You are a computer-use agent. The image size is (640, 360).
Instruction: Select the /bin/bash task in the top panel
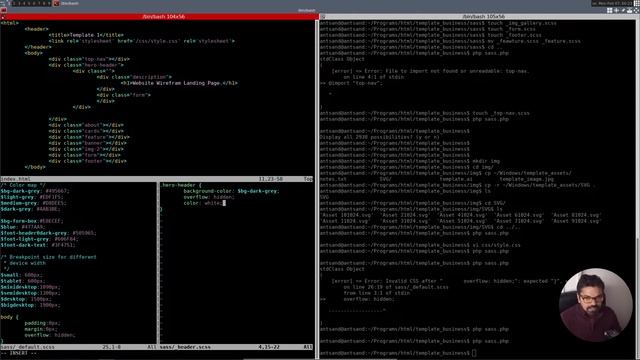pos(67,3)
